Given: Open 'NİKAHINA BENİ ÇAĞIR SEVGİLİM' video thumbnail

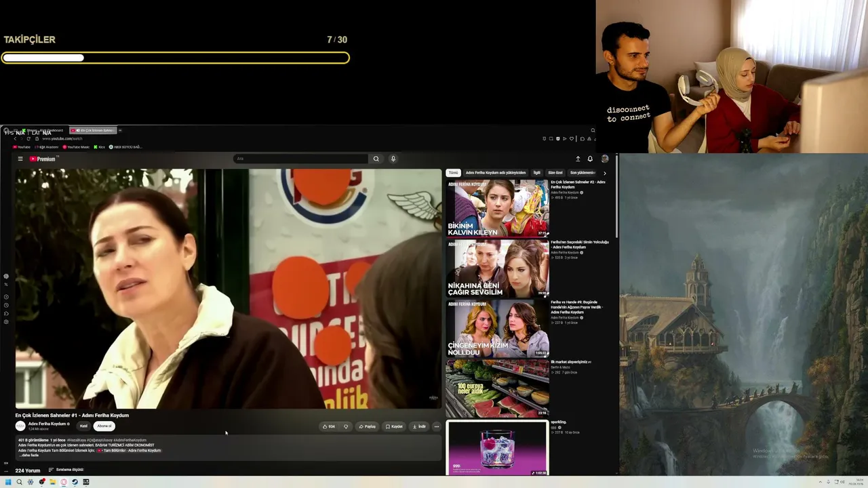Looking at the screenshot, I should [497, 268].
